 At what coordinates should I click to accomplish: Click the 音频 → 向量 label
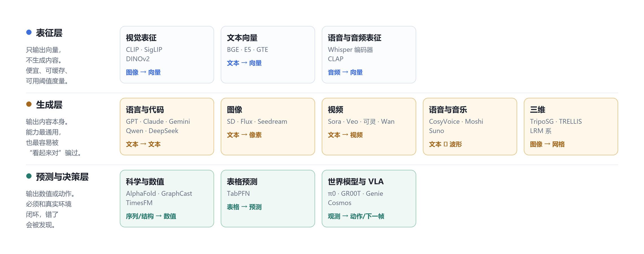(x=345, y=72)
